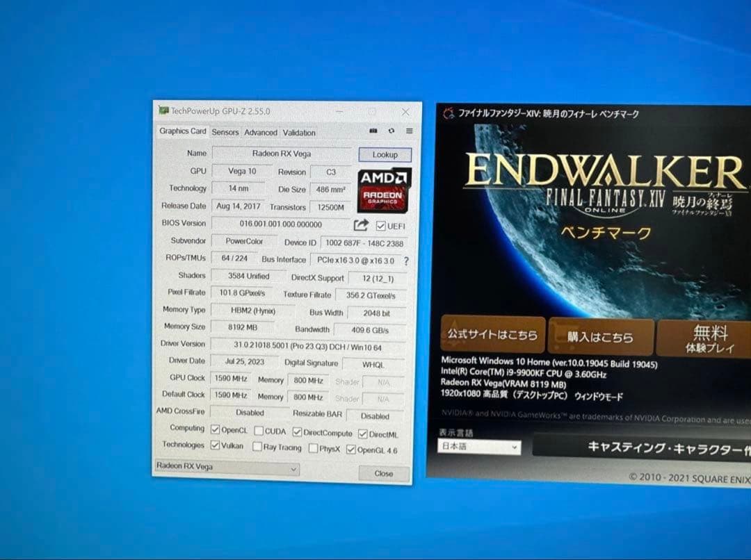Click the FFXIV benchmark title bar icon

[x=449, y=113]
